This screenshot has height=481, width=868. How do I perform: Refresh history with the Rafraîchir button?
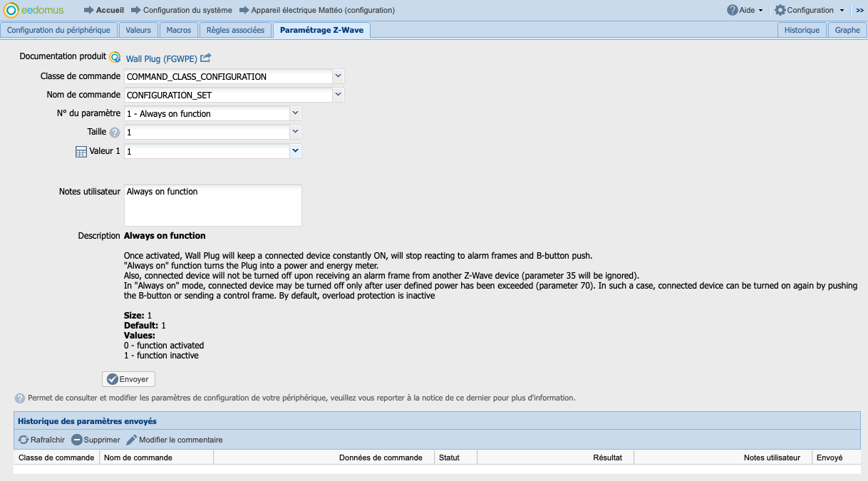click(x=41, y=440)
